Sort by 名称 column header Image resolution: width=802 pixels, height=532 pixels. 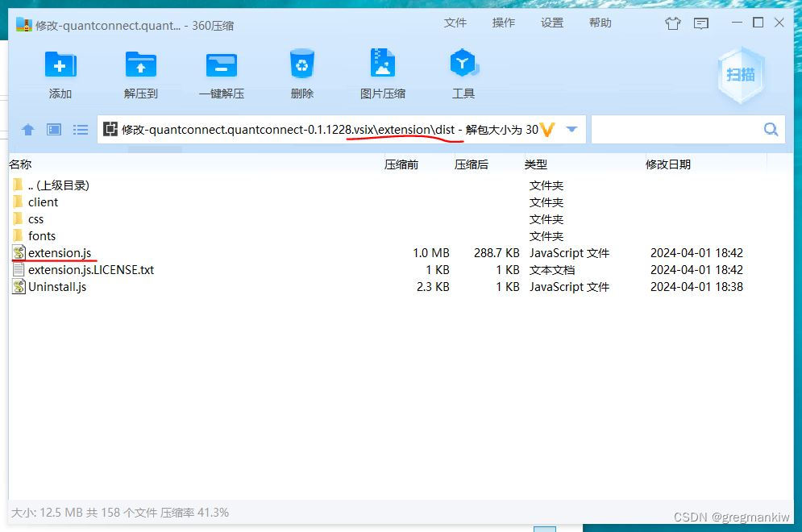[x=20, y=164]
